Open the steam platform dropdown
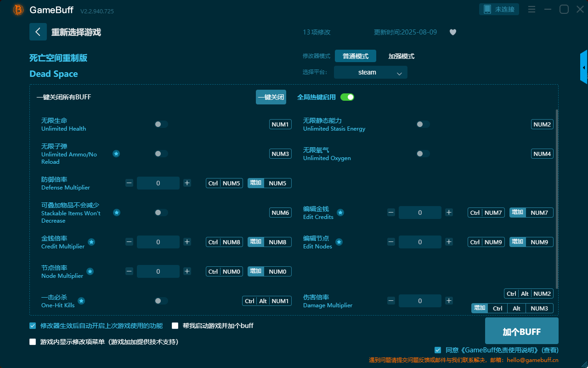 (371, 72)
